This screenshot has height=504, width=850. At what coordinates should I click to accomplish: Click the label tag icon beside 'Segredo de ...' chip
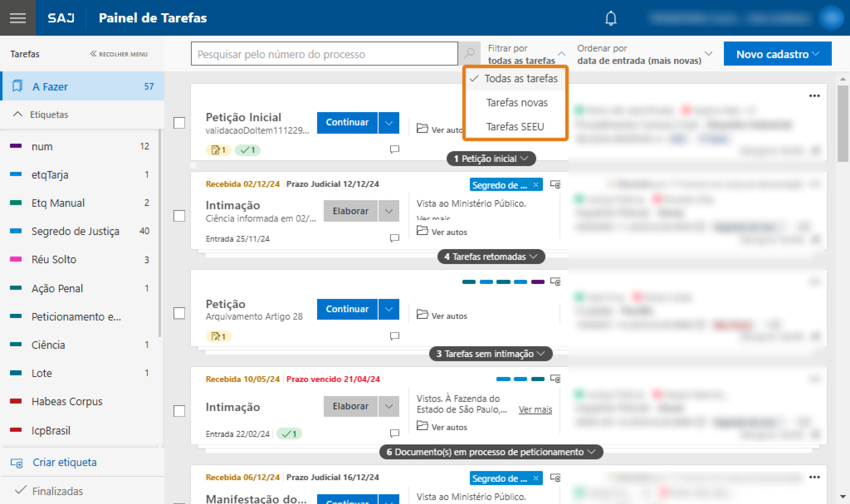point(555,184)
